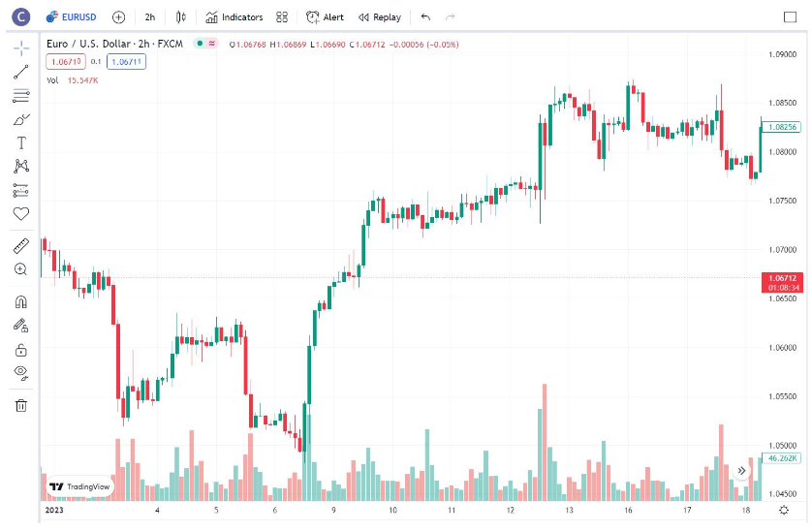Open the layout grid selector
The width and height of the screenshot is (812, 532).
(x=282, y=17)
